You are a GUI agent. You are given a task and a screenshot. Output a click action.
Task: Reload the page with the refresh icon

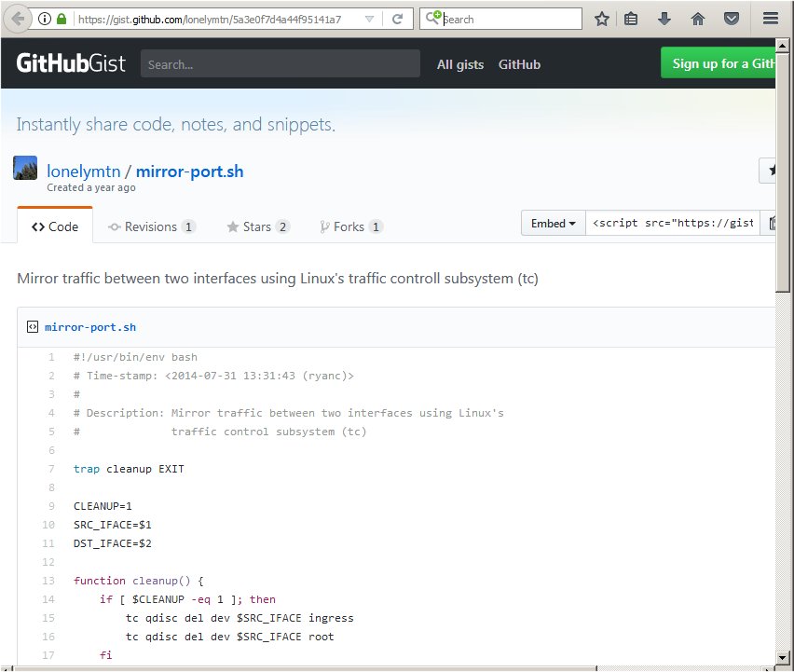pos(397,19)
